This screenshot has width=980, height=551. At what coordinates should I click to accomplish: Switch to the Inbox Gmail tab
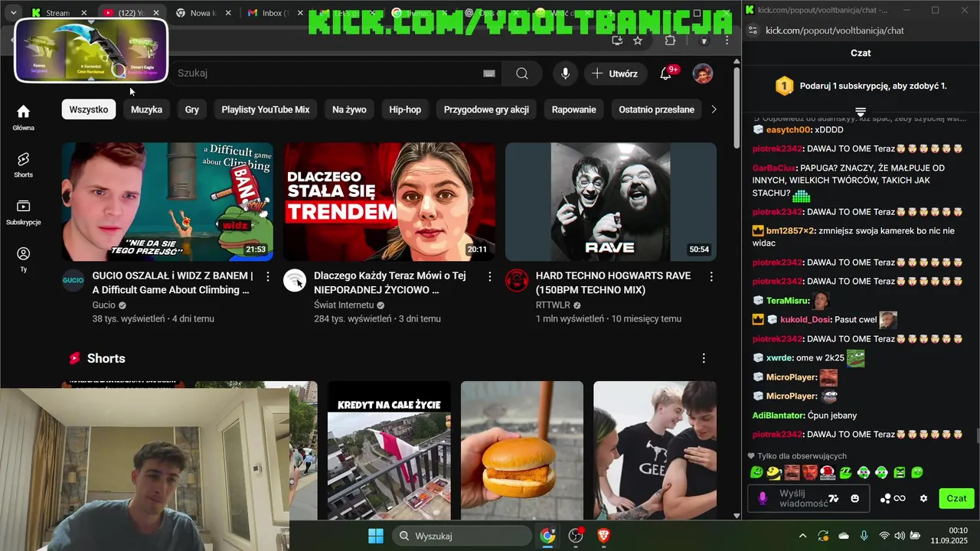(x=273, y=13)
